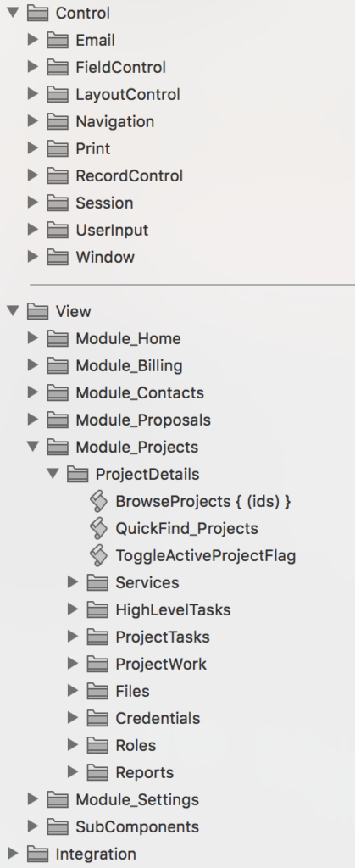
Task: Select the RecordControl folder label
Action: pos(130,176)
